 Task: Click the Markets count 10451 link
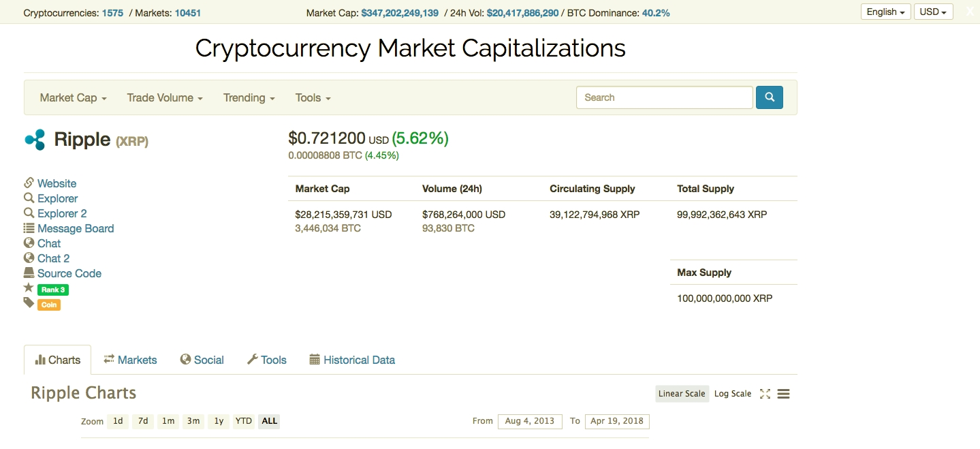pos(188,13)
